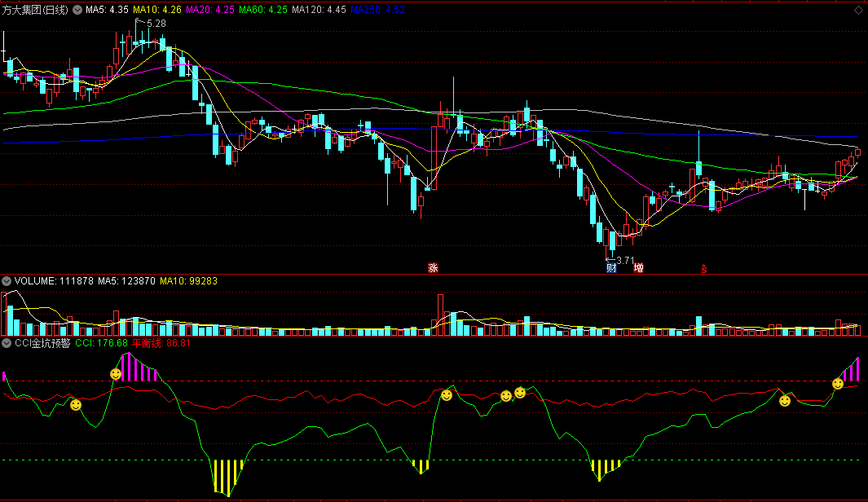The width and height of the screenshot is (868, 502).
Task: Open the 财 financial marker below the candles
Action: point(611,268)
